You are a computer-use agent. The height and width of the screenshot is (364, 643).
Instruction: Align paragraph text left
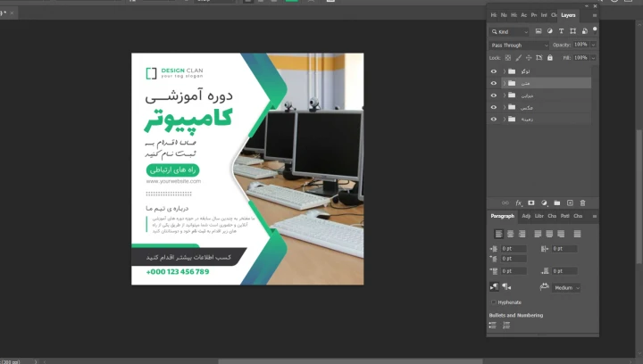tap(499, 233)
